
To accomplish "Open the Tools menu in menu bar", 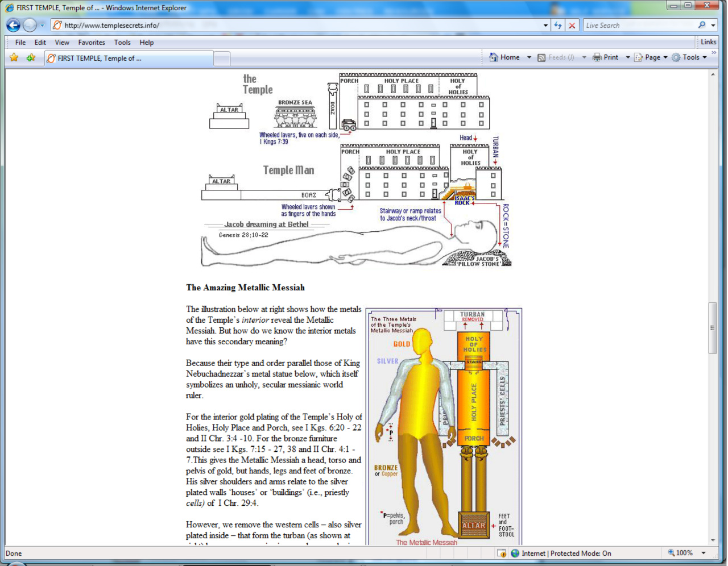I will click(x=122, y=42).
